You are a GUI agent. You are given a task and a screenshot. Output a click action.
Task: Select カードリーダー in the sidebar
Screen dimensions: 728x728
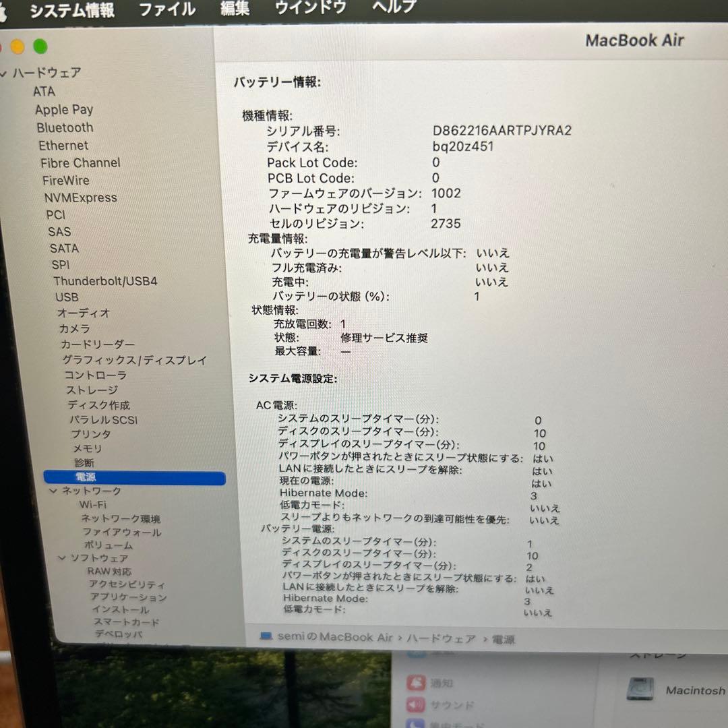coord(98,344)
